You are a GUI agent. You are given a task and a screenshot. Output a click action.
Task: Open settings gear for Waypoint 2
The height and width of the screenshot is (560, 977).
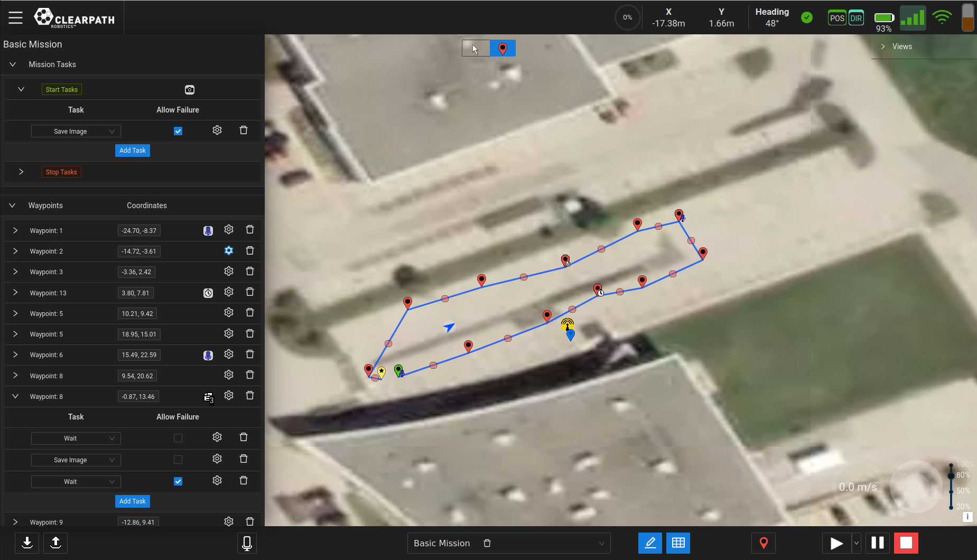point(229,251)
